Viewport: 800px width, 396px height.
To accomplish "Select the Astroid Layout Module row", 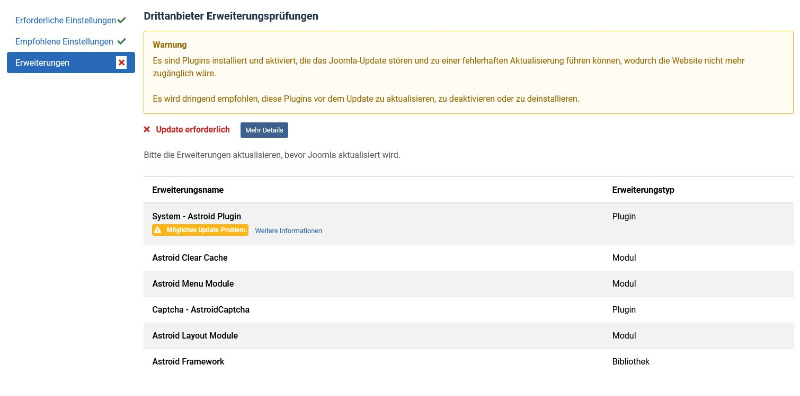I will point(468,336).
